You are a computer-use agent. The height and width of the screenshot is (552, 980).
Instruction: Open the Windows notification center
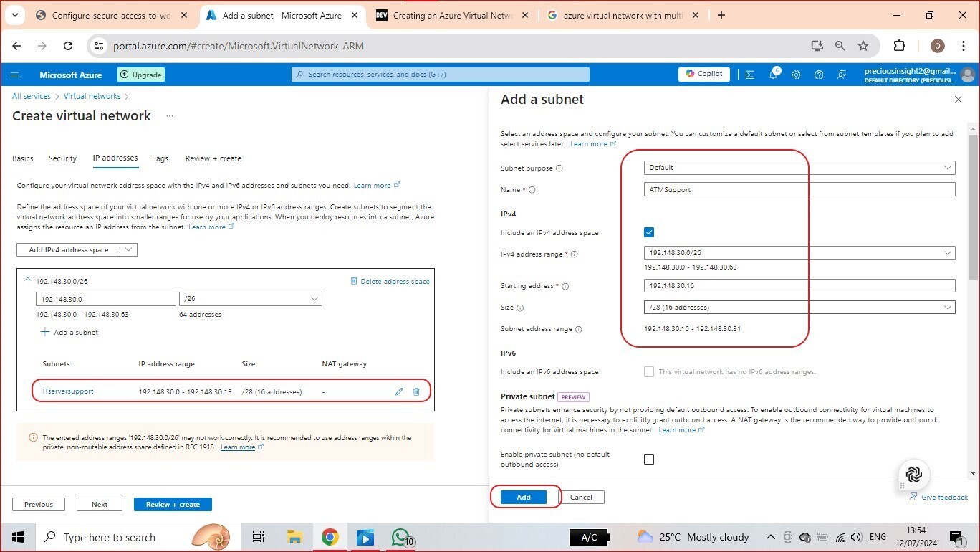pyautogui.click(x=957, y=538)
